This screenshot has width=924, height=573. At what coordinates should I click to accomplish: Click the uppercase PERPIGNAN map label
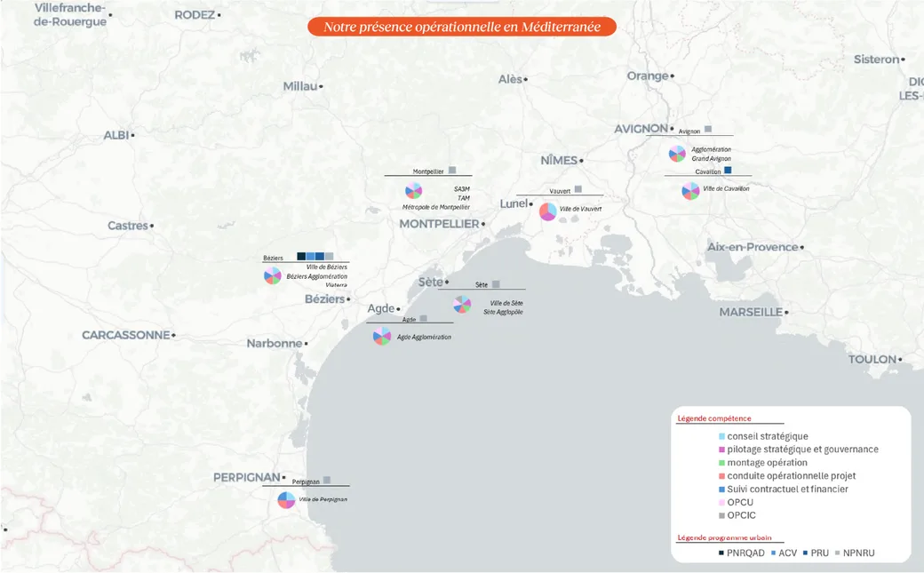click(246, 477)
